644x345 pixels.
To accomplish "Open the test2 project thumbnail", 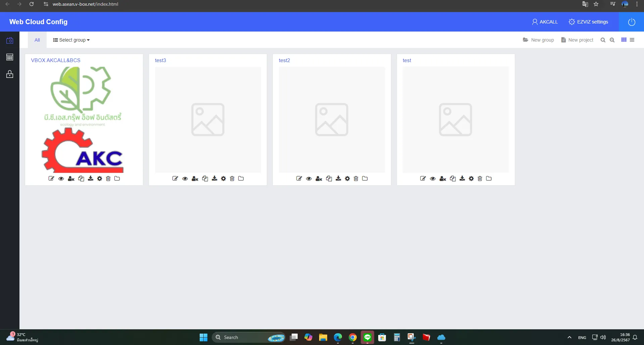I will tap(332, 119).
